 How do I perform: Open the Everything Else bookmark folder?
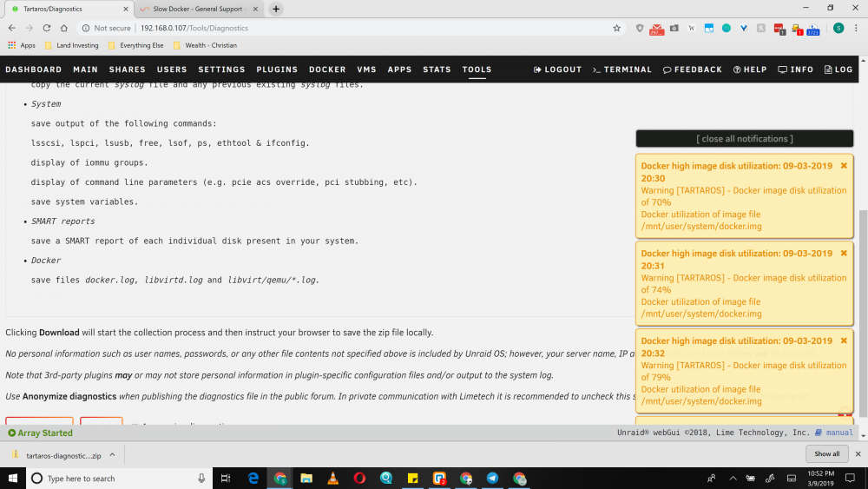tap(135, 45)
